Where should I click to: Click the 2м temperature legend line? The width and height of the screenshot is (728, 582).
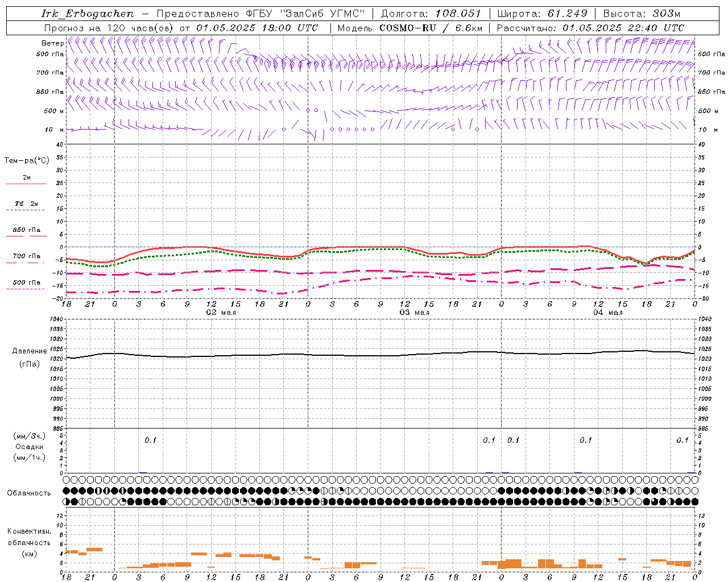point(26,184)
